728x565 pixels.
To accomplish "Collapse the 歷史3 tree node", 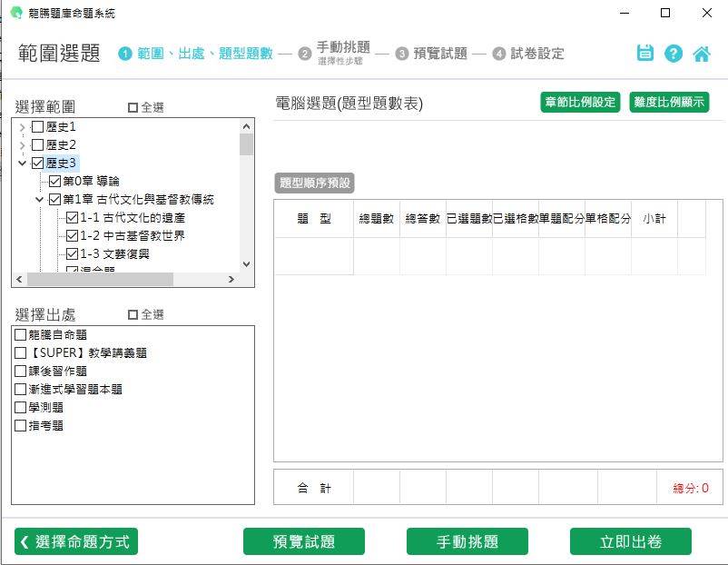I will (x=23, y=164).
